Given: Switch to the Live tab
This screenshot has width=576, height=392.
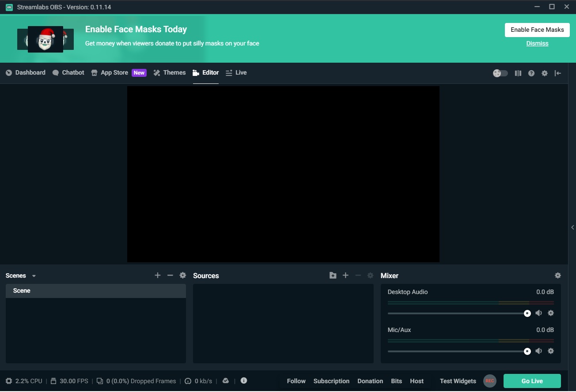Looking at the screenshot, I should coord(236,73).
